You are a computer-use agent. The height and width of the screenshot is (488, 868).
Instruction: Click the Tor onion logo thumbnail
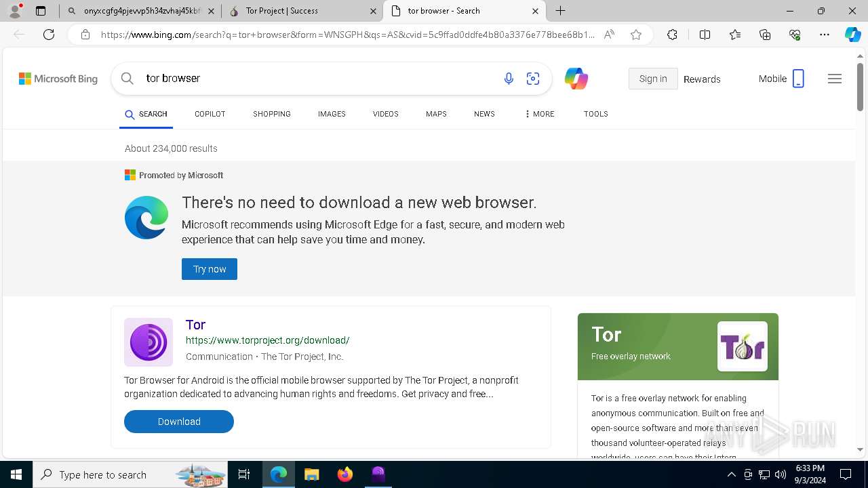[x=743, y=346]
